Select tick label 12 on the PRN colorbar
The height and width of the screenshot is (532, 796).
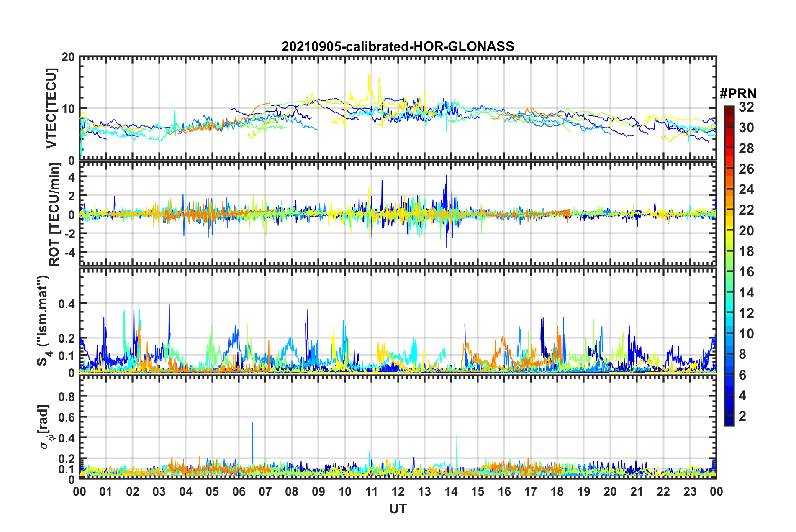click(746, 313)
